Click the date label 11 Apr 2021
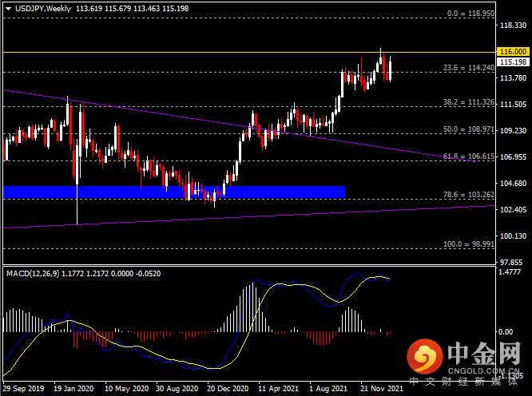Image resolution: width=532 pixels, height=396 pixels. click(278, 389)
